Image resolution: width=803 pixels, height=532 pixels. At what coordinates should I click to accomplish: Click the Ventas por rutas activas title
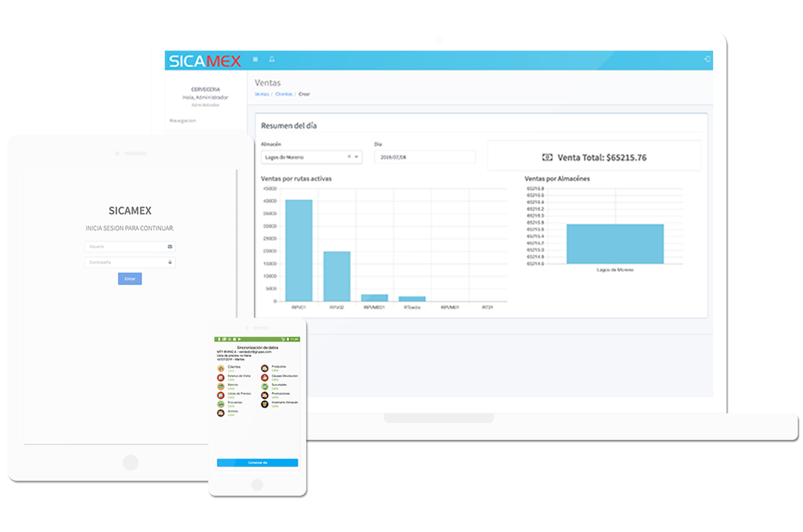pos(296,179)
